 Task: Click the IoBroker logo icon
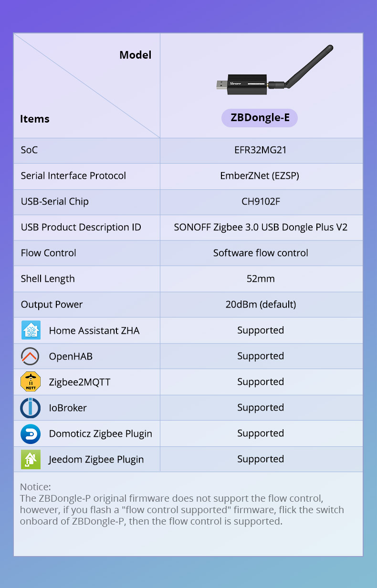pyautogui.click(x=30, y=408)
